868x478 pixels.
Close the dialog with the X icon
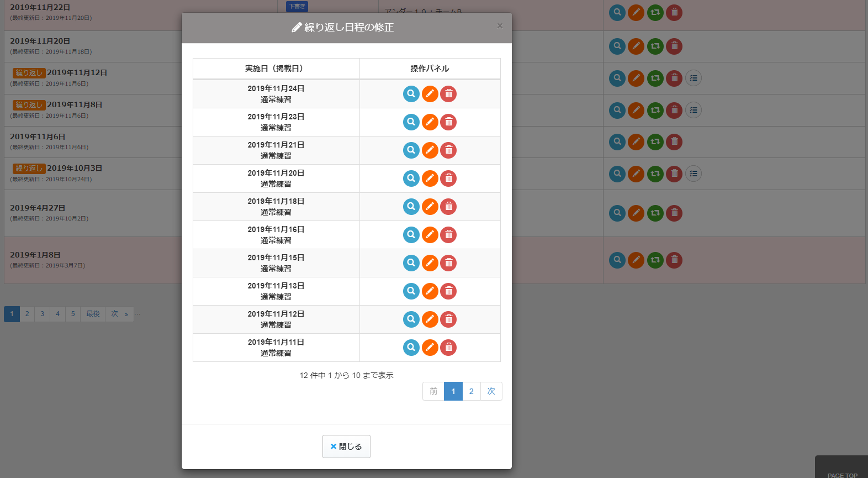(x=500, y=26)
